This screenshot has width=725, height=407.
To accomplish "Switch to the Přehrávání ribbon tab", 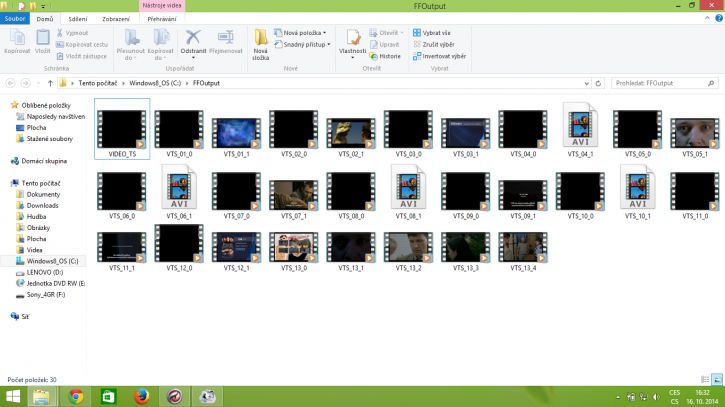I will coord(162,19).
